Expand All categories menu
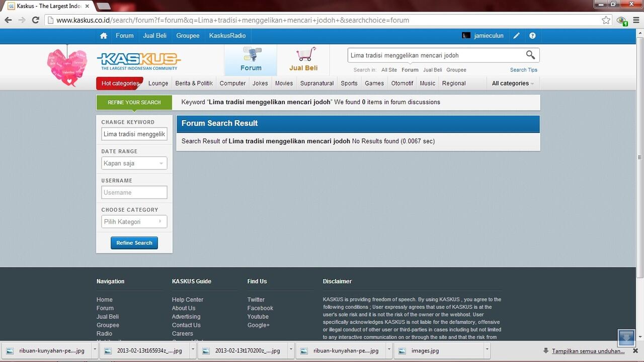 tap(513, 83)
